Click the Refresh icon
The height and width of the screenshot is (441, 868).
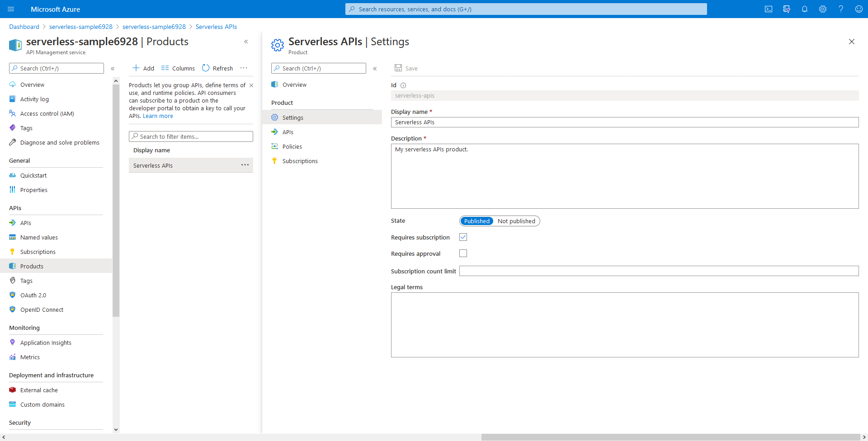click(206, 68)
